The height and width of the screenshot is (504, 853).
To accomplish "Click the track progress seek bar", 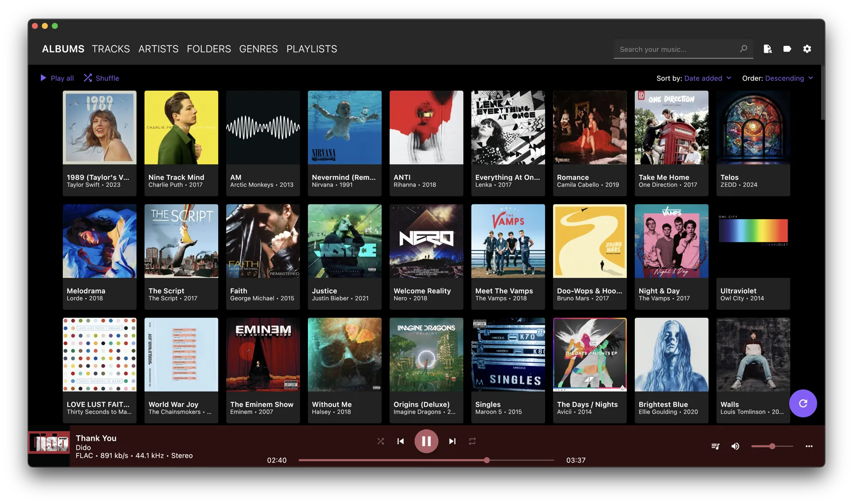I will tap(426, 460).
